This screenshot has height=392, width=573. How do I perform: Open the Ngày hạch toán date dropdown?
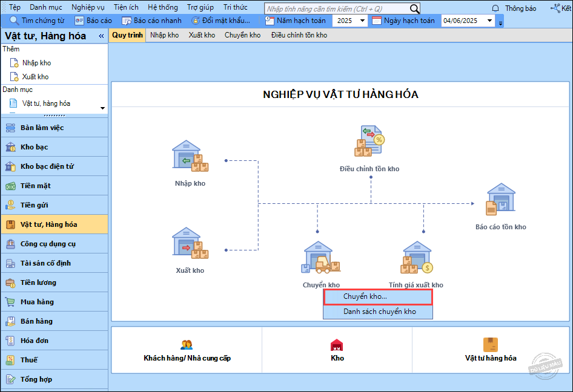489,21
